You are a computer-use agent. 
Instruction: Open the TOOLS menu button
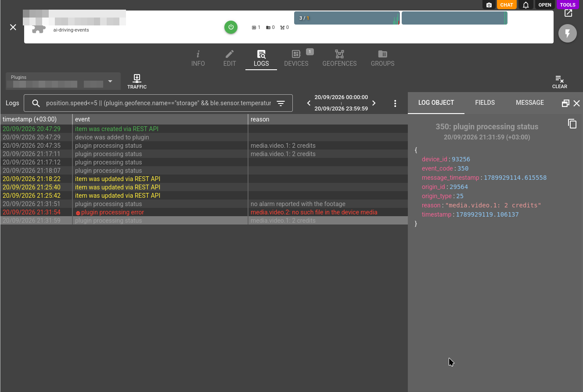coord(568,5)
